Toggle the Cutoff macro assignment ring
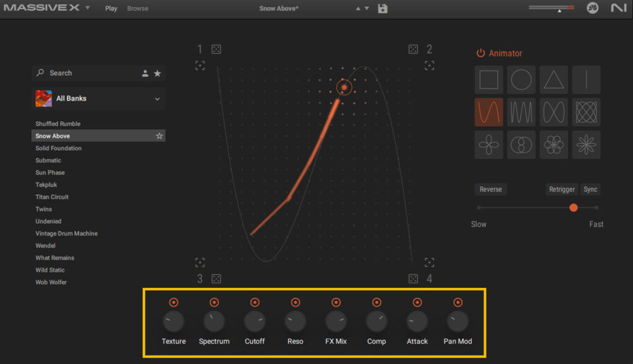The width and height of the screenshot is (633, 364). (255, 302)
